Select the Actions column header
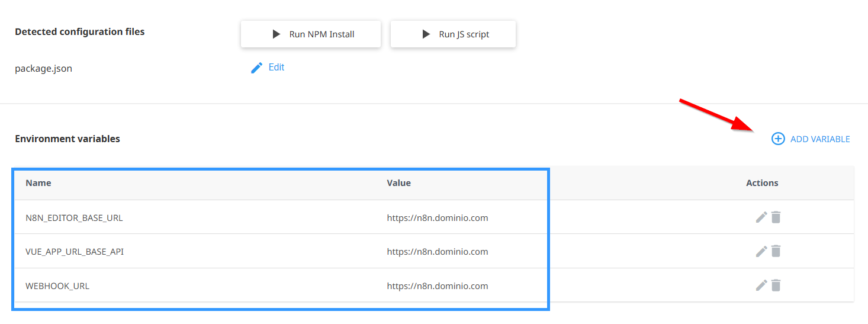868x324 pixels. [762, 183]
